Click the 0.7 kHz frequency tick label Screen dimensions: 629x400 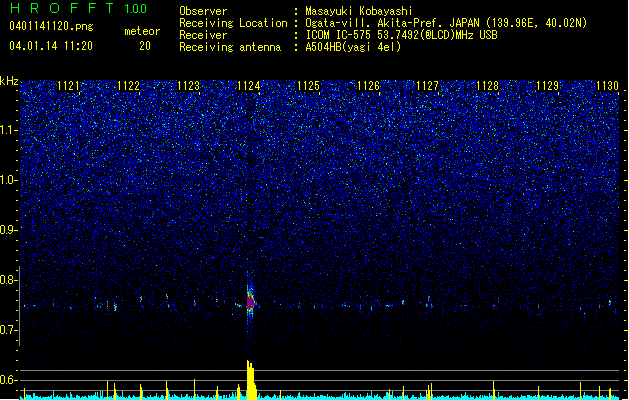(8, 330)
